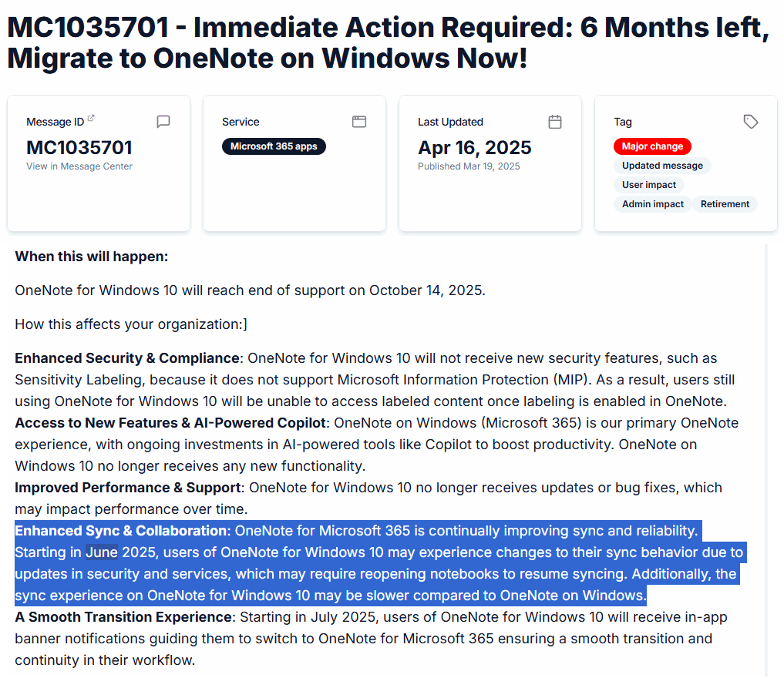The height and width of the screenshot is (678, 784).
Task: Click the highlighted word June in selected text
Action: [x=102, y=552]
